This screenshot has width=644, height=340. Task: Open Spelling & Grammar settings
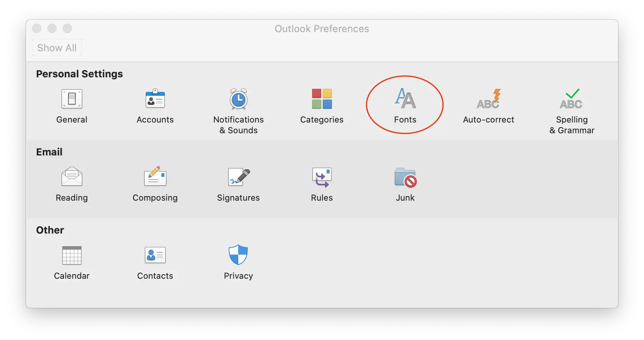tap(572, 99)
